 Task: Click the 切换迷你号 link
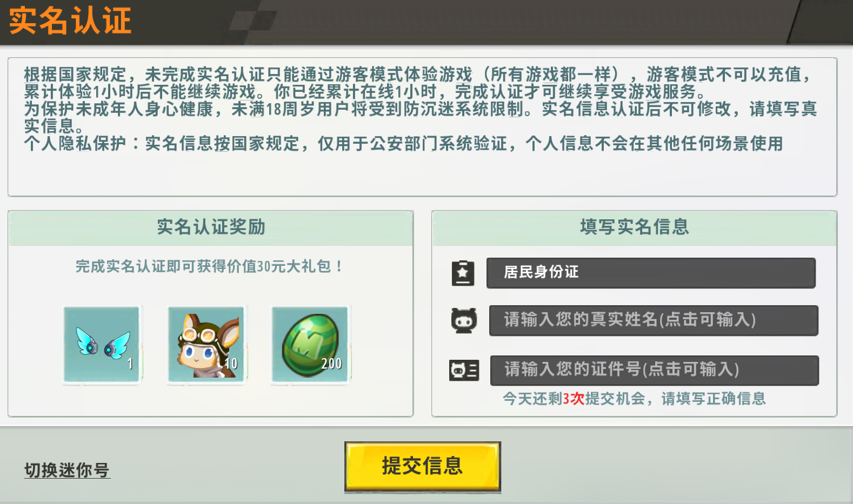[x=67, y=470]
